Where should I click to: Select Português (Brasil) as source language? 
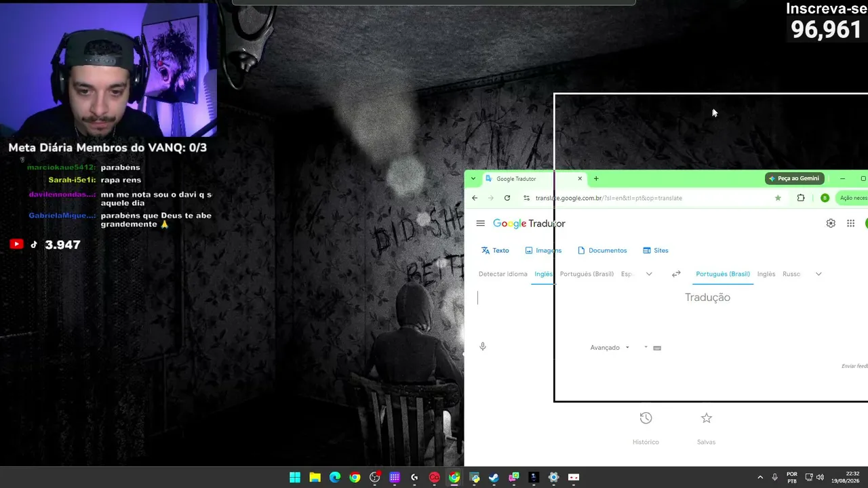pyautogui.click(x=587, y=274)
